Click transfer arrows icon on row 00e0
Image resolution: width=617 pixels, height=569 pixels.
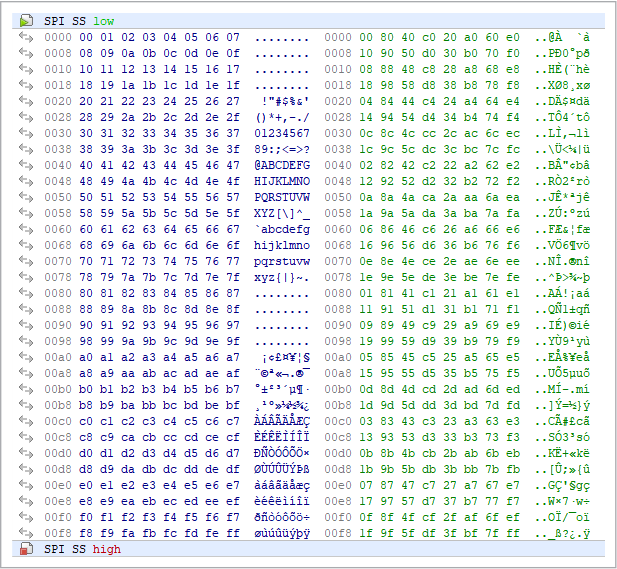point(26,485)
